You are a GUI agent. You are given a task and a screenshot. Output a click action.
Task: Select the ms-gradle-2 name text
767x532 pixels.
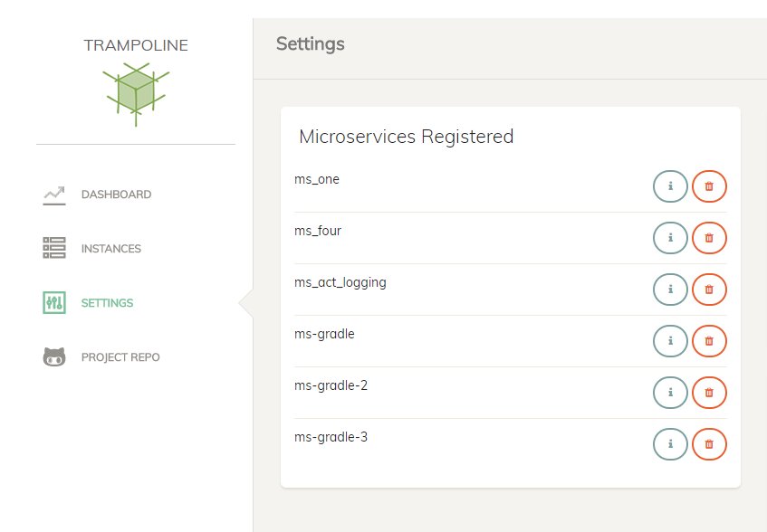click(331, 386)
